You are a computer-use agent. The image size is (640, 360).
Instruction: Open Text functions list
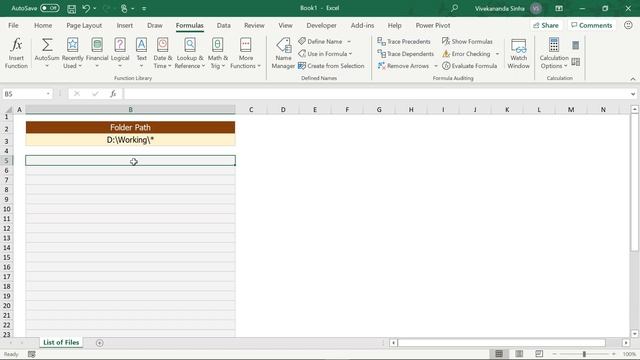(x=141, y=53)
